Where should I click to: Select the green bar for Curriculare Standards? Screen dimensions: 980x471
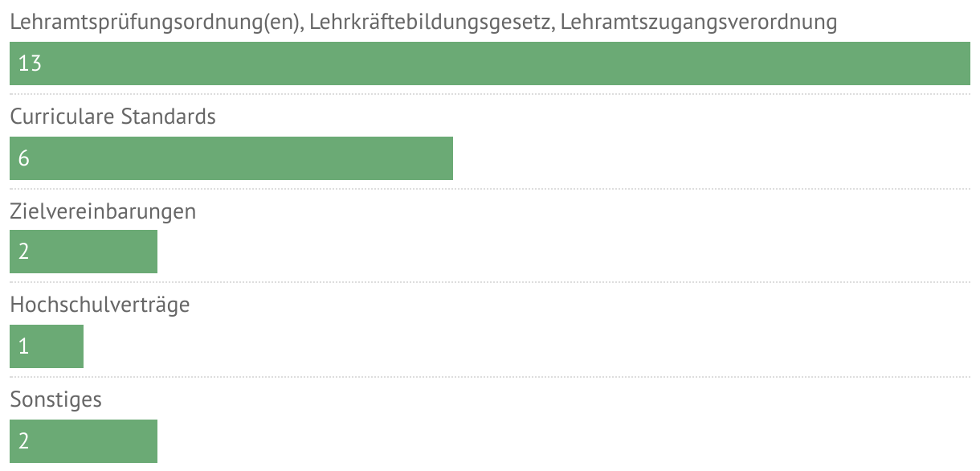click(x=231, y=158)
